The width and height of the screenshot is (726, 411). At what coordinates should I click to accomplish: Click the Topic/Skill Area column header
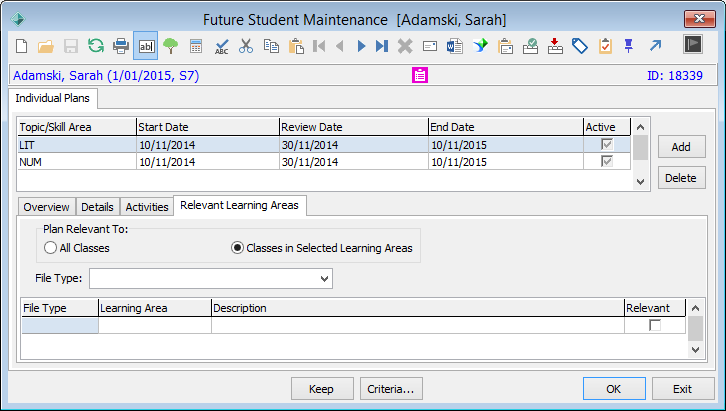coord(77,127)
